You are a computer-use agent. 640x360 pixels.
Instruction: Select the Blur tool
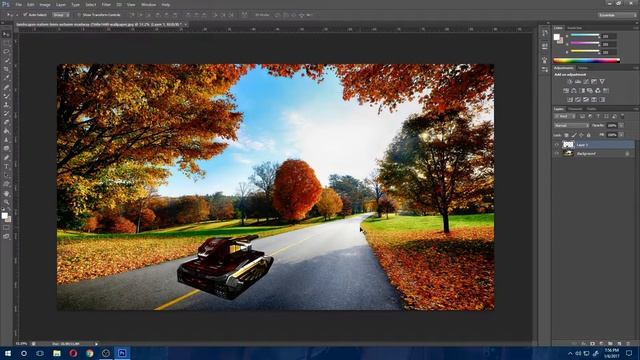[6, 140]
